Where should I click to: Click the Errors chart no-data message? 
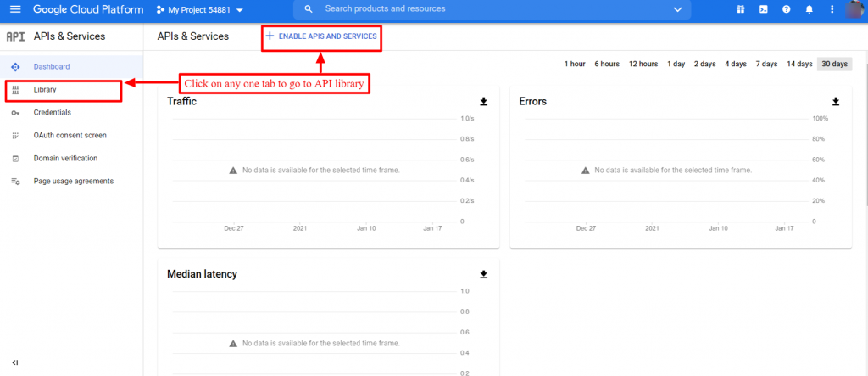tap(673, 171)
